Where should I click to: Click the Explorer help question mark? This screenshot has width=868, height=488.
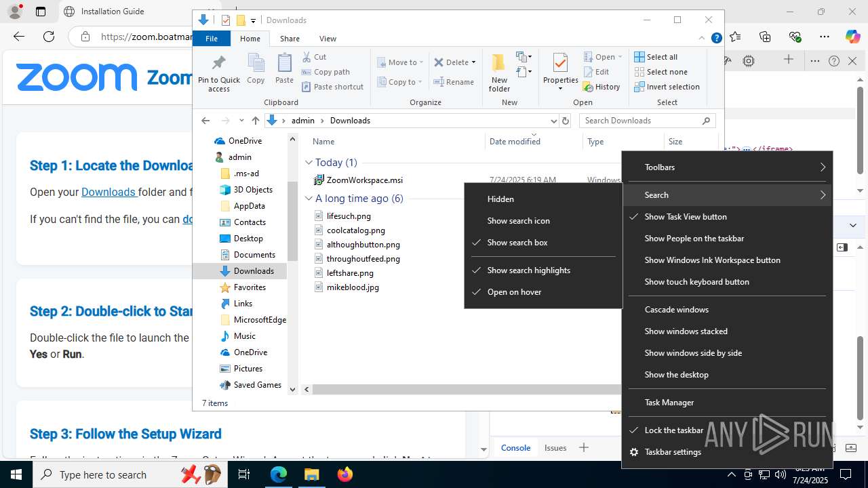point(716,39)
